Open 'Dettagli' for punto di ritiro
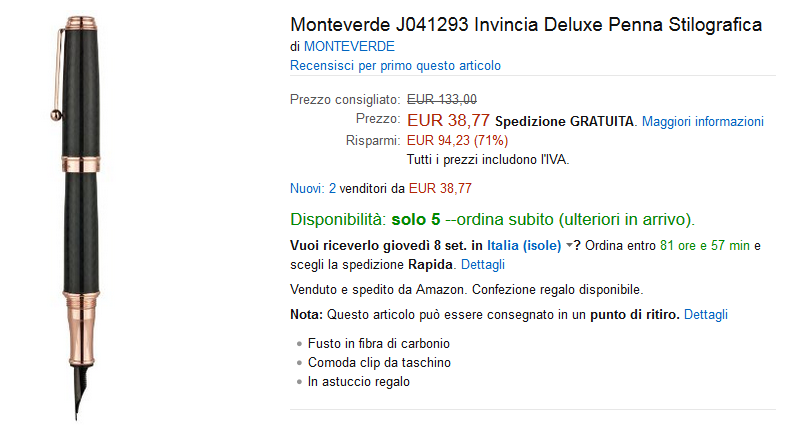 (x=706, y=315)
